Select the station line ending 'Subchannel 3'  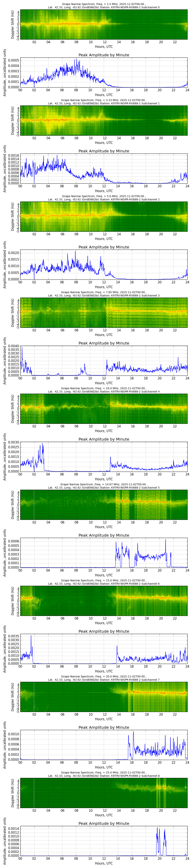pyautogui.click(x=104, y=296)
